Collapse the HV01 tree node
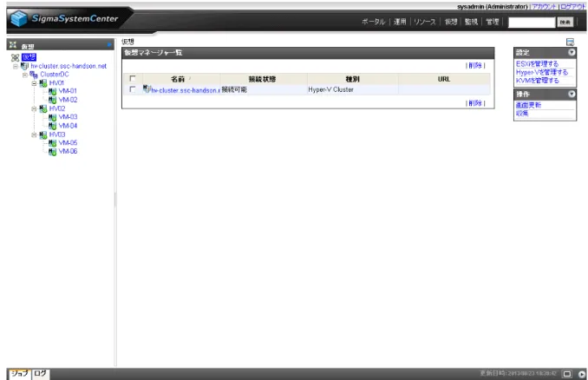This screenshot has height=380, width=588. tap(34, 83)
